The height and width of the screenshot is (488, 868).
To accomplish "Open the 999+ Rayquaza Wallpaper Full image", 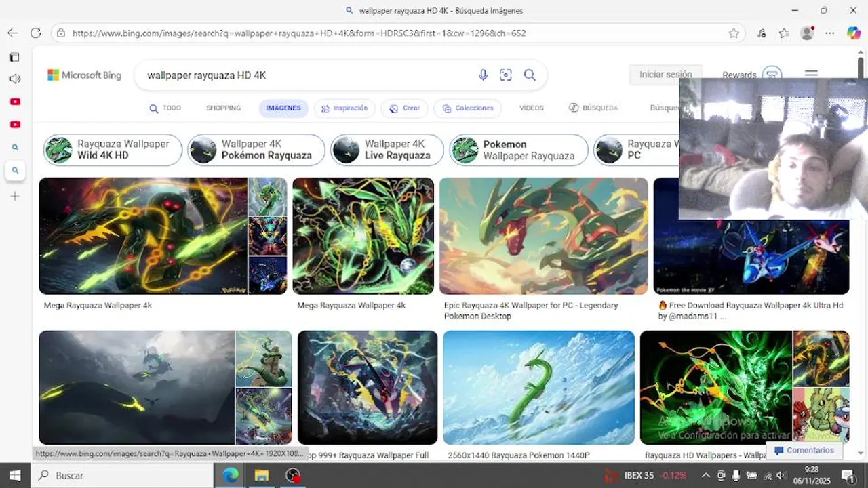I will pyautogui.click(x=368, y=388).
